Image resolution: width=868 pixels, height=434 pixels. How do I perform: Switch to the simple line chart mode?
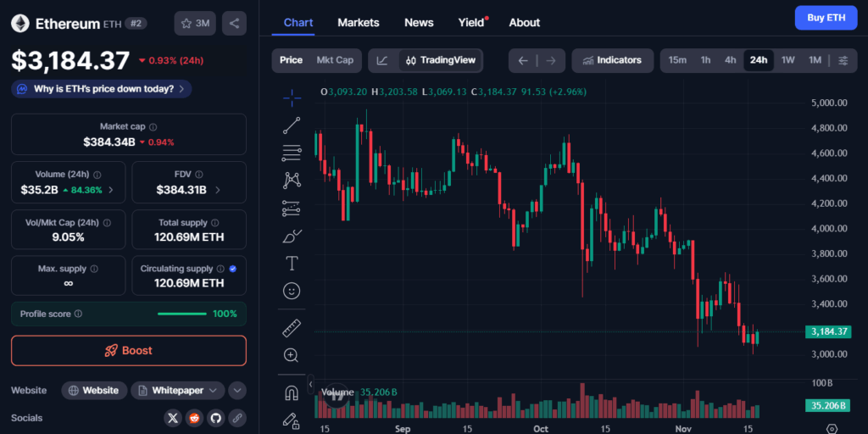[382, 60]
